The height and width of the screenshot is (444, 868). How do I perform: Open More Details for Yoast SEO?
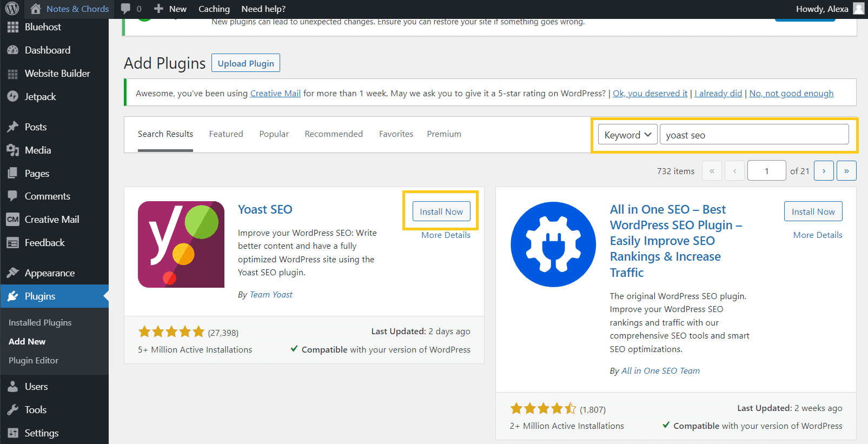[446, 235]
